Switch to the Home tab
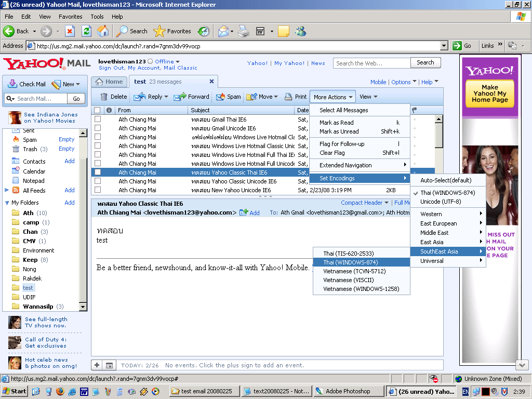Image resolution: width=532 pixels, height=399 pixels. pyautogui.click(x=109, y=82)
